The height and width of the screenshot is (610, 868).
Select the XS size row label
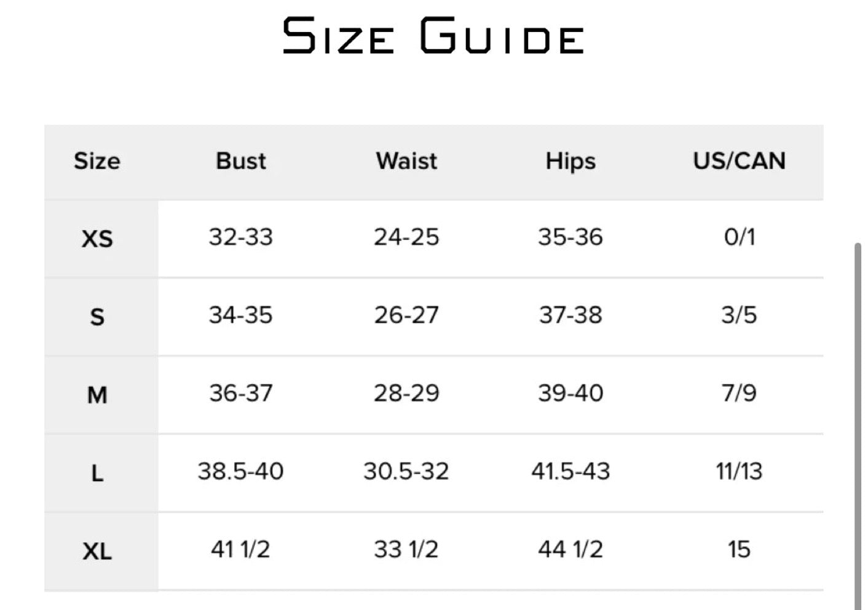[x=97, y=239]
